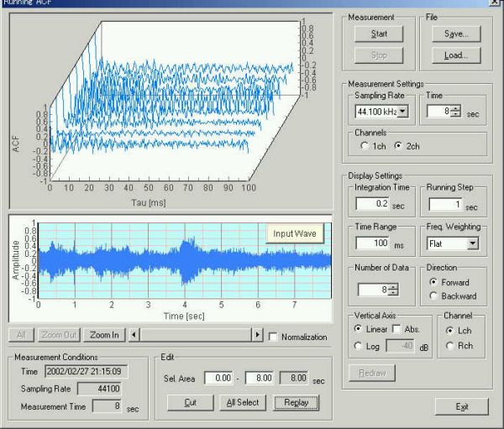Click the waveform scrollbar left arrow
This screenshot has width=504, height=429.
(134, 335)
